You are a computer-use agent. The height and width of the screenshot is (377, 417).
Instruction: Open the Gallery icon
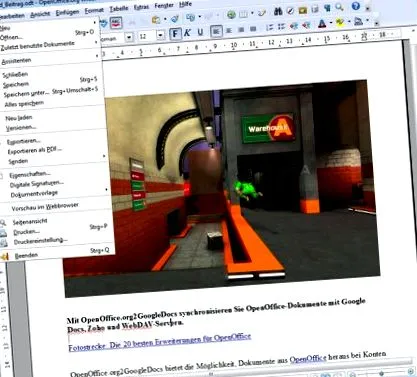click(302, 10)
